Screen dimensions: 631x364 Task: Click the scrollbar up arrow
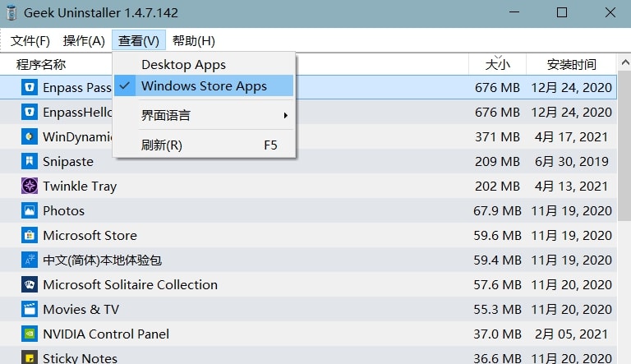[624, 62]
